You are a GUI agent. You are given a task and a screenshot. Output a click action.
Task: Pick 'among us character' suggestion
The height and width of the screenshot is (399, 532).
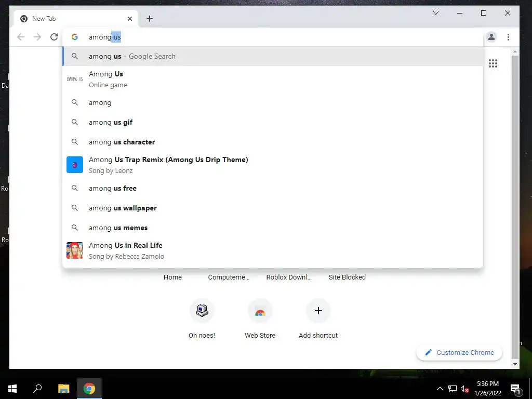[273, 142]
